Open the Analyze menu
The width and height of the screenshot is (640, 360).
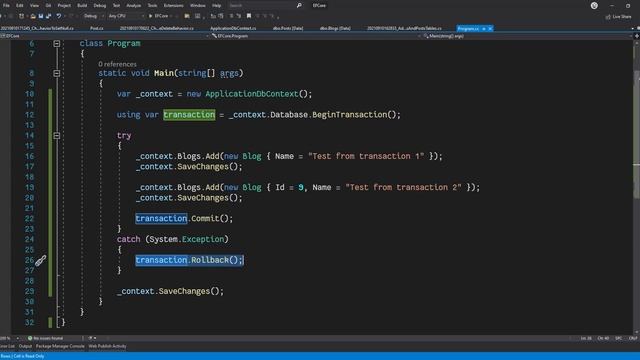[x=133, y=6]
